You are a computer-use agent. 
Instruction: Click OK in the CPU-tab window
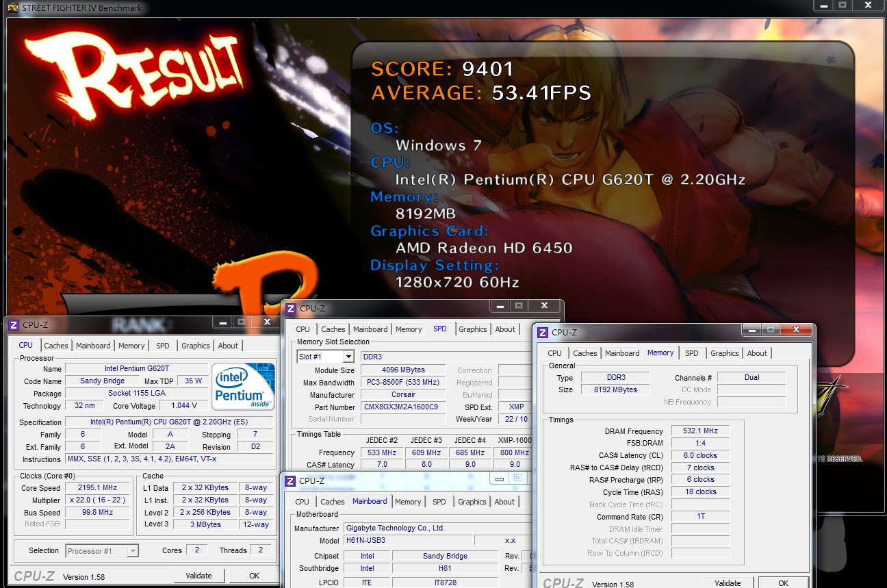(x=254, y=576)
